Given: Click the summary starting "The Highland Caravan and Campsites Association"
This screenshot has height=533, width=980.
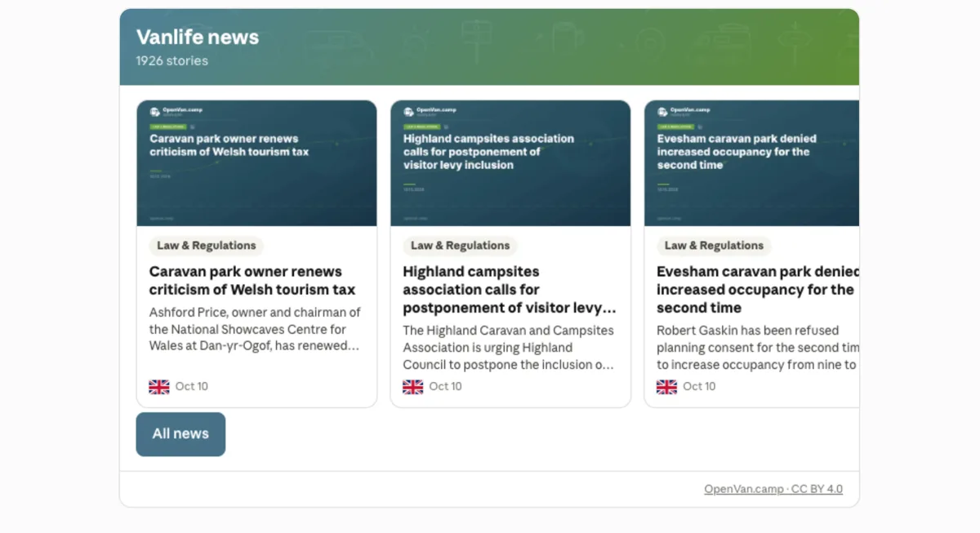Looking at the screenshot, I should tap(509, 348).
